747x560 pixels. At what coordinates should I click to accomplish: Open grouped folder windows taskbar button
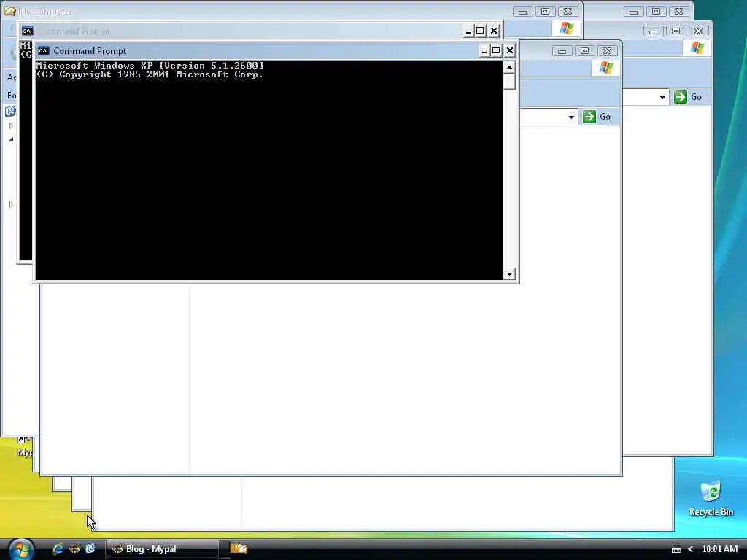[x=239, y=549]
